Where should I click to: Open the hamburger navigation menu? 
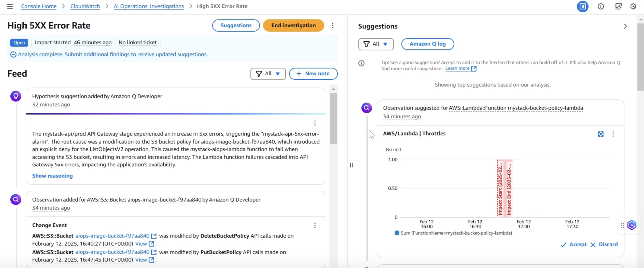tap(10, 6)
